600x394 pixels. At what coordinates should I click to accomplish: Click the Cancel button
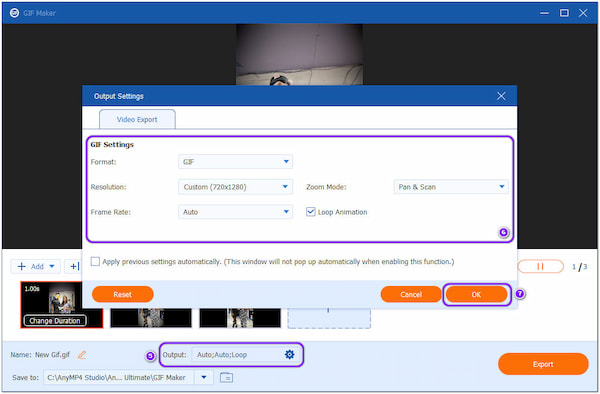(411, 294)
